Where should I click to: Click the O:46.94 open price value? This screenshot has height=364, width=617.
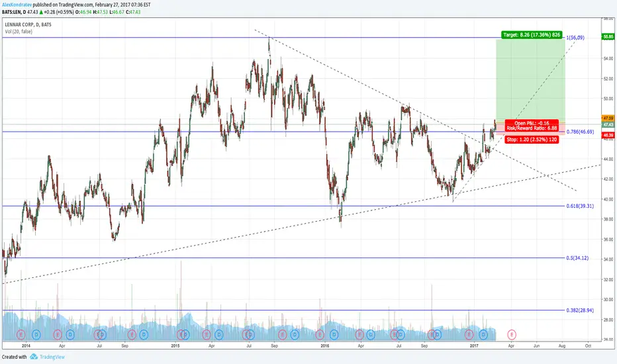83,12
